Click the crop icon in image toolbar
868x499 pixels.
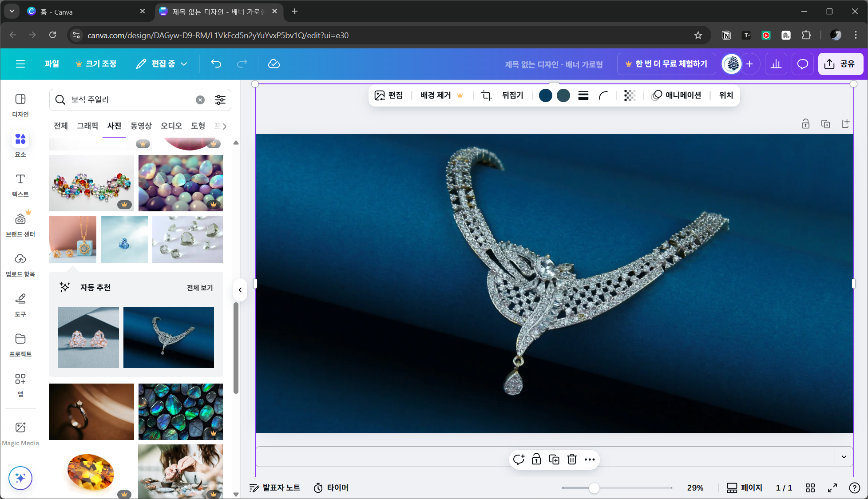487,95
